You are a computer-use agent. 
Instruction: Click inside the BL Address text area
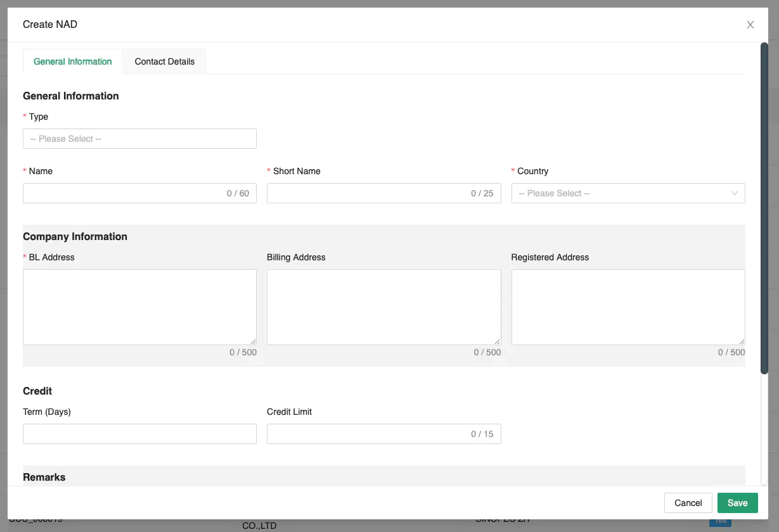pos(139,307)
